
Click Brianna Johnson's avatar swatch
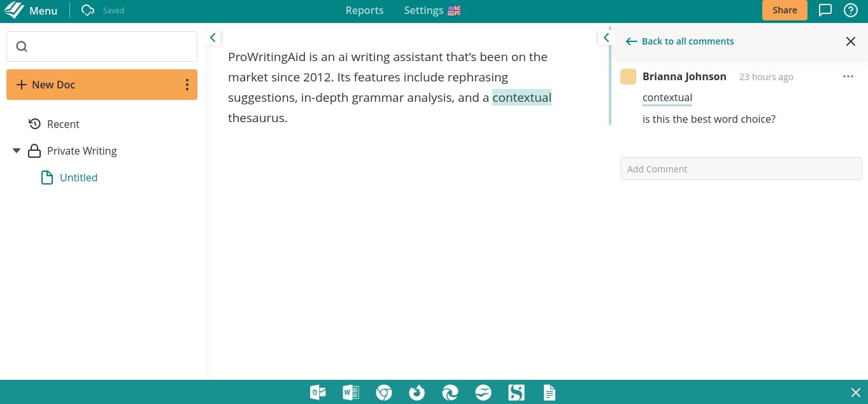pos(628,77)
